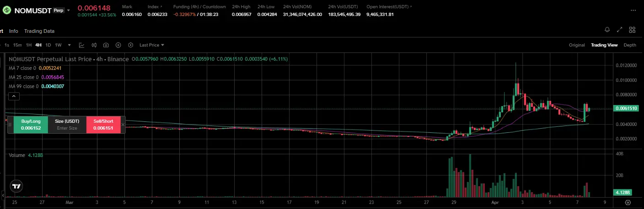Open NOMUSDT symbol selector dropdown arrow
Viewport: 644px width, 209px height.
[x=69, y=10]
